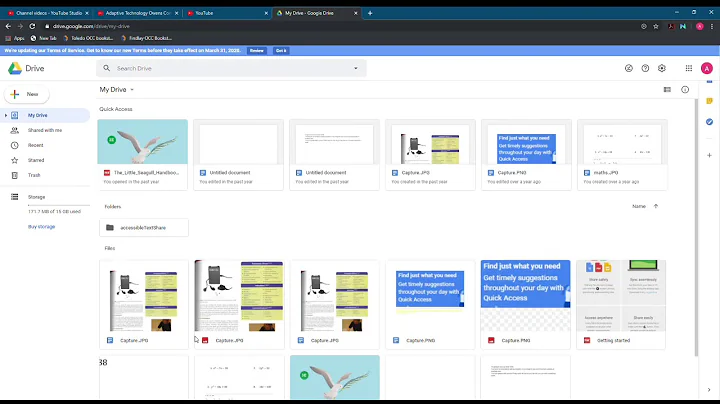Open the Google apps grid
This screenshot has height=404, width=720.
[689, 68]
